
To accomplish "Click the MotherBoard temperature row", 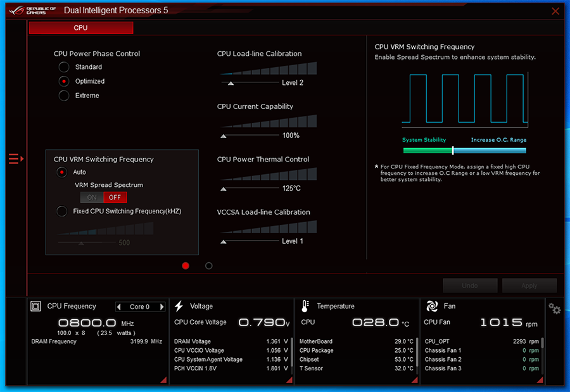I will point(356,341).
